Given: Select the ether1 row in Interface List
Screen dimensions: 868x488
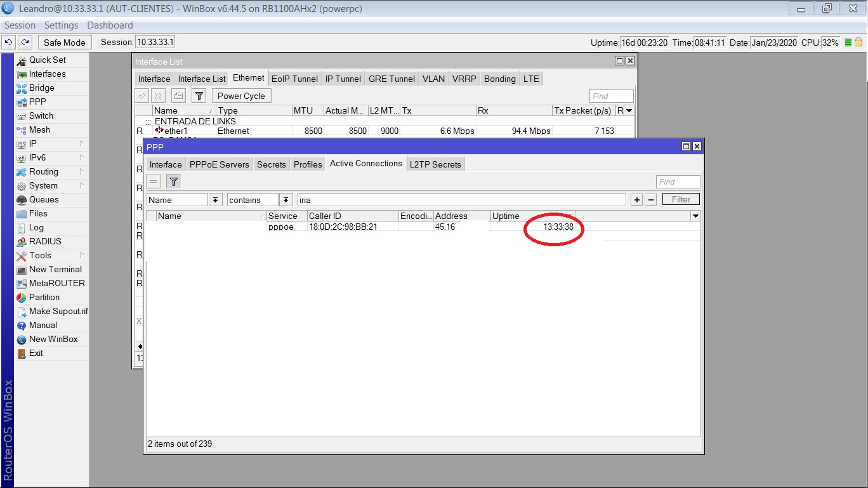Looking at the screenshot, I should coord(384,131).
